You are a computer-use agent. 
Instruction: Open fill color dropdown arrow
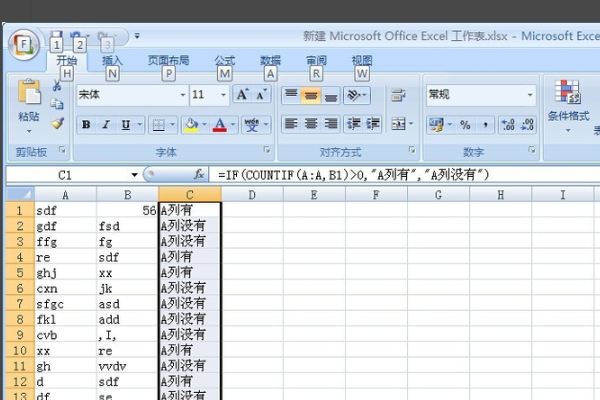click(205, 124)
